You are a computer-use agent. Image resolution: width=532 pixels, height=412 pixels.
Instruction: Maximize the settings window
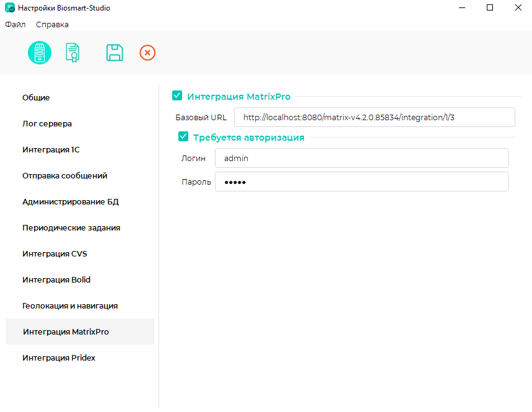click(x=490, y=7)
